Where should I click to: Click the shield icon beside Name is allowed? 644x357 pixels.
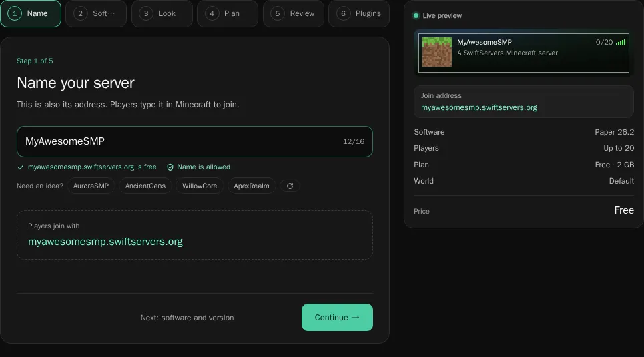tap(170, 167)
